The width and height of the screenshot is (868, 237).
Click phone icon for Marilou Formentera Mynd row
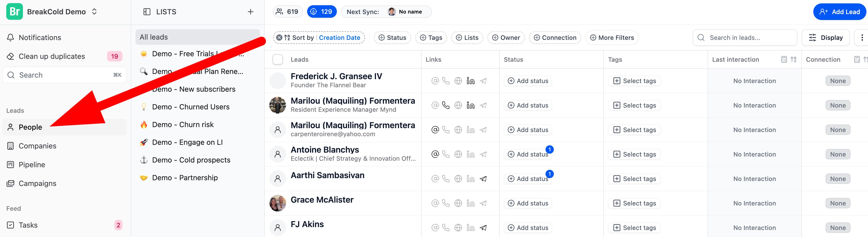445,105
